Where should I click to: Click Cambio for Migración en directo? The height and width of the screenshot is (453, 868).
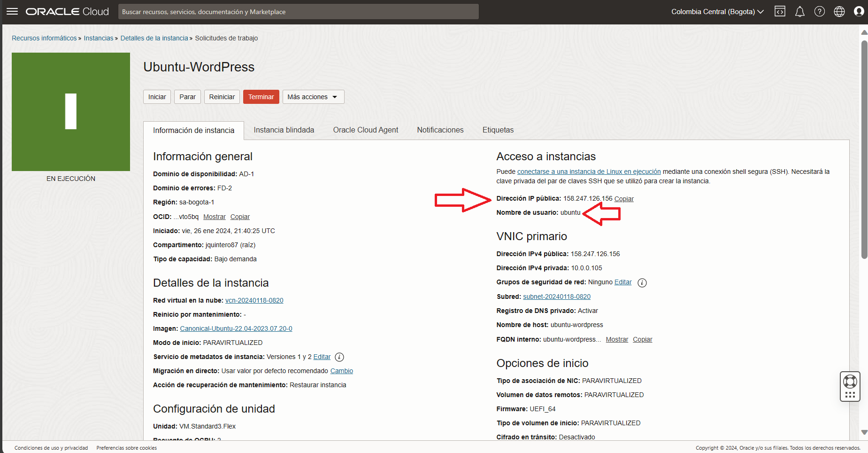(x=342, y=371)
